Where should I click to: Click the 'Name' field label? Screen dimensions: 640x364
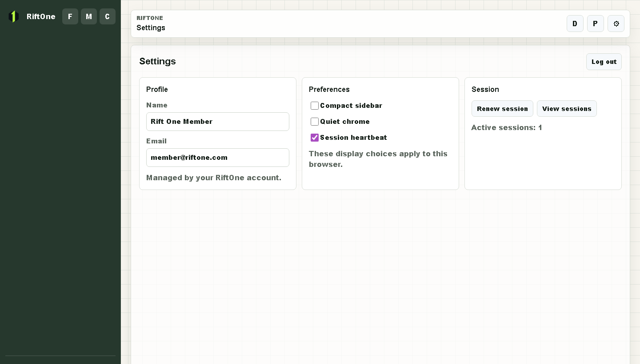click(x=157, y=105)
